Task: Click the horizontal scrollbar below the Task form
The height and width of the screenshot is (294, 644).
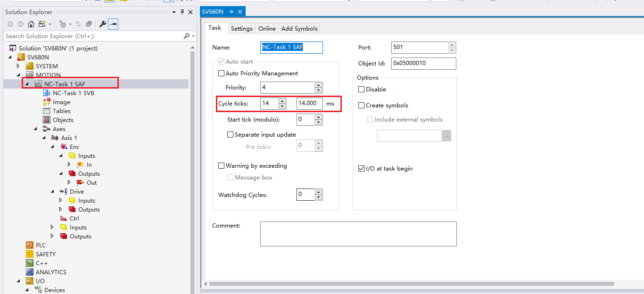Action: [x=412, y=284]
